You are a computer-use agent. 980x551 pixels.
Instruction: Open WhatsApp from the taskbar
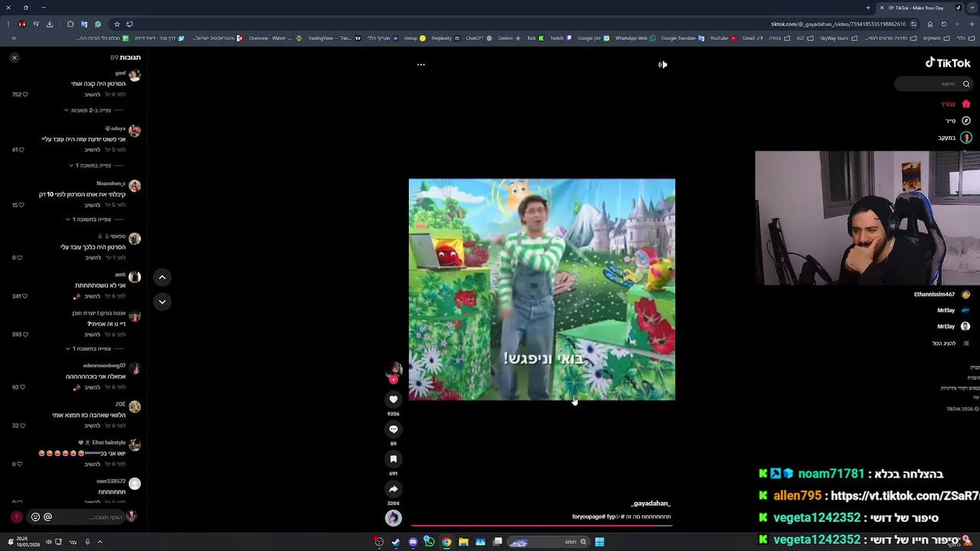point(430,542)
